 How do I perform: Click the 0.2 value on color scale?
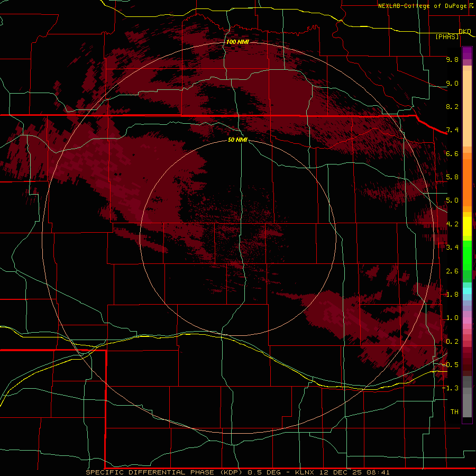(452, 342)
